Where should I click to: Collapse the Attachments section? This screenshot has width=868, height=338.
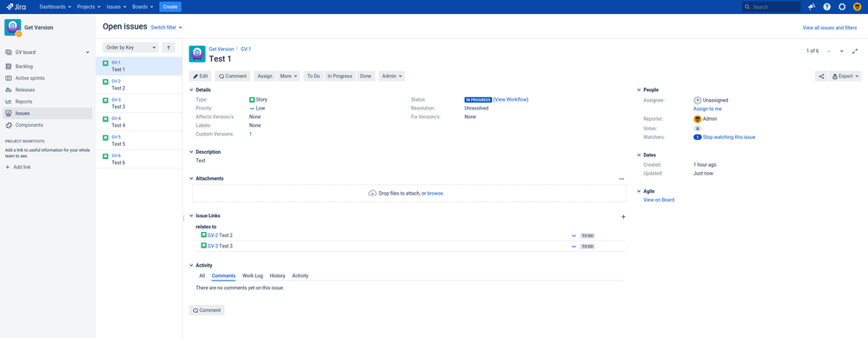click(191, 179)
